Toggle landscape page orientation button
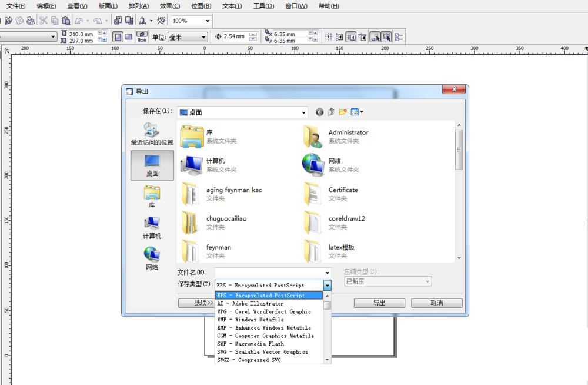Screen dimensions: 588x385 coord(128,36)
